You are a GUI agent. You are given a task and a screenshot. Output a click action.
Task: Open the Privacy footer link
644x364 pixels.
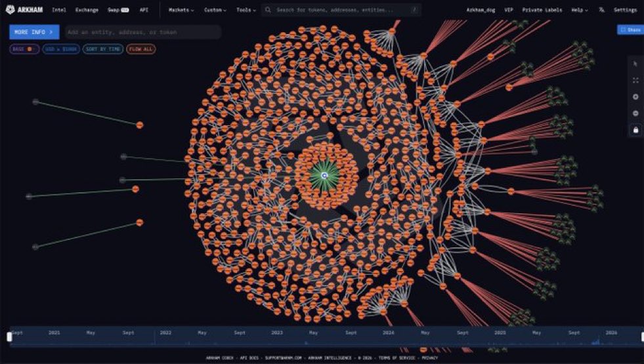point(429,358)
